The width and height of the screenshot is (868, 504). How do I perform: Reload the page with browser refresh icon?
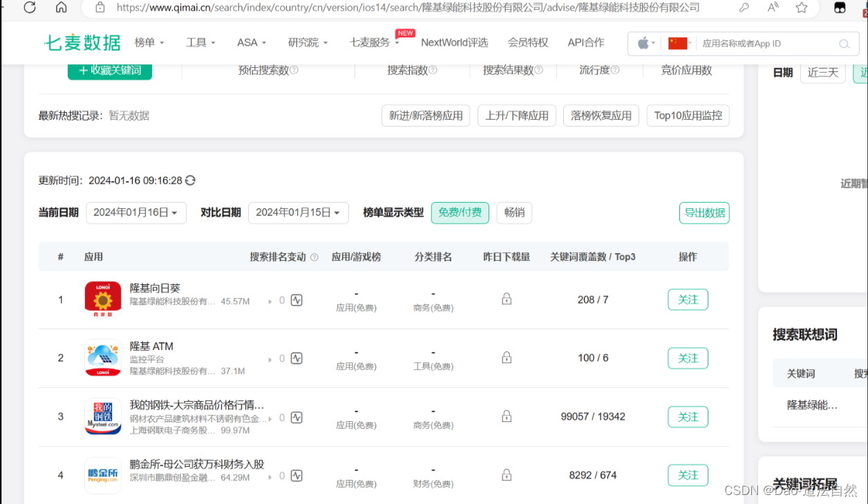click(x=30, y=8)
